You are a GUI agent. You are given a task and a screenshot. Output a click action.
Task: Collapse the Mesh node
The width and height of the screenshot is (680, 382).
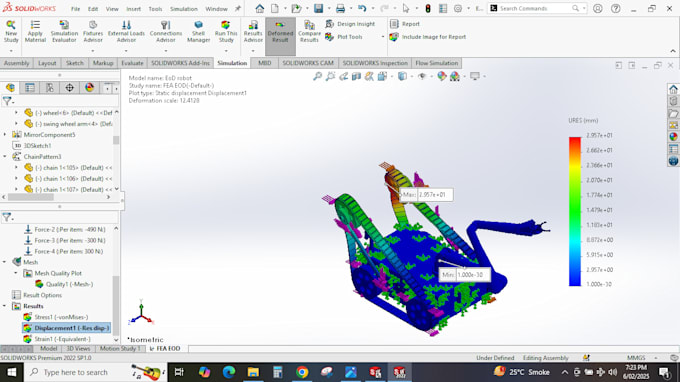point(5,262)
